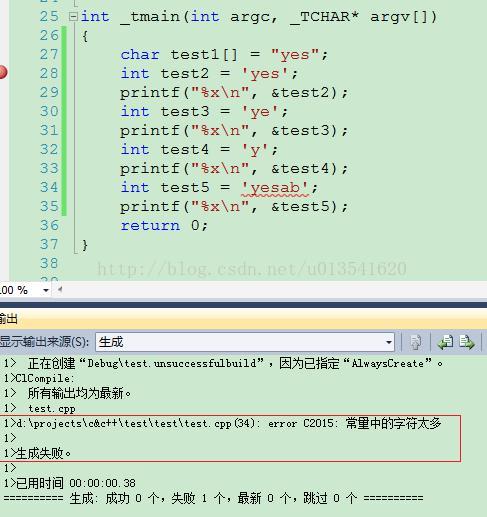Image resolution: width=487 pixels, height=517 pixels.
Task: Click the left scroll arrow of horizontal scrollbar
Action: [x=60, y=290]
